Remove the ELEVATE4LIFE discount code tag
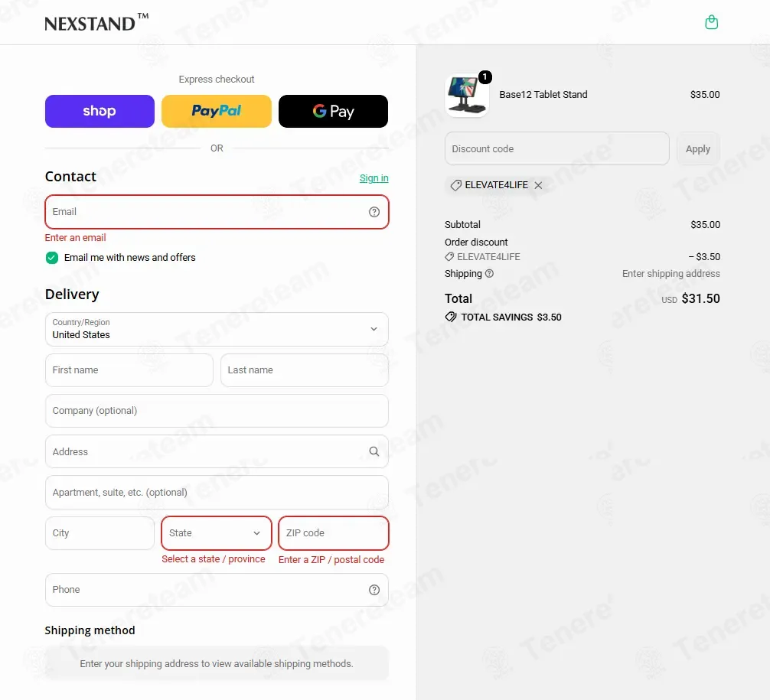 click(538, 185)
